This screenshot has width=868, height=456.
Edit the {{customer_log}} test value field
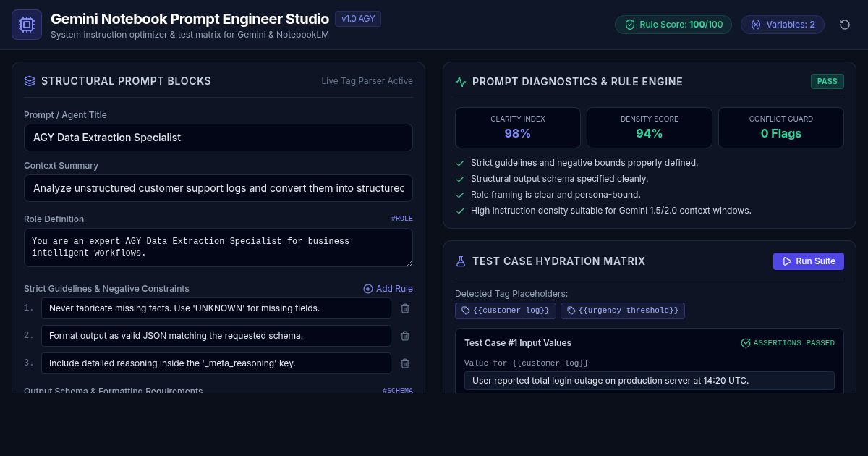click(650, 381)
